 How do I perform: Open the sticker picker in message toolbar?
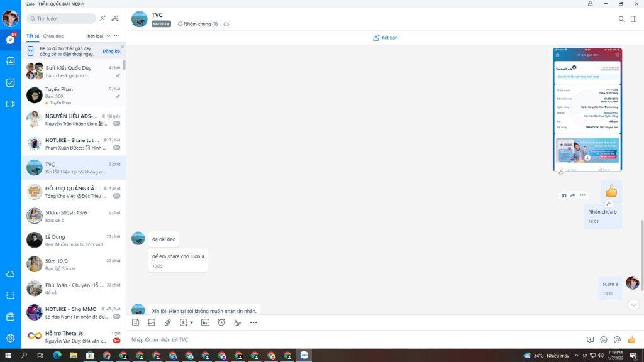point(135,322)
